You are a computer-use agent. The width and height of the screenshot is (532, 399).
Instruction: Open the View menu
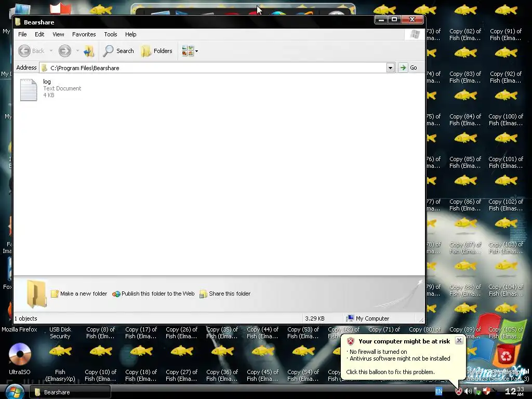(x=58, y=34)
